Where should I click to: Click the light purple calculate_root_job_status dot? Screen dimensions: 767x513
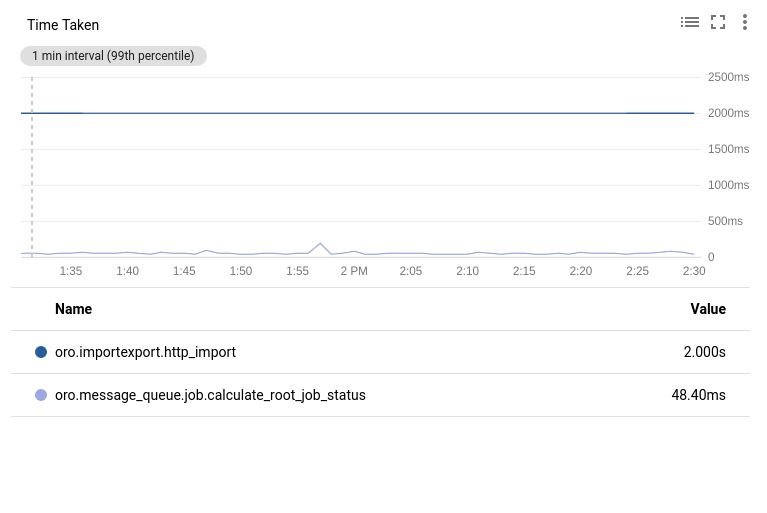coord(41,395)
